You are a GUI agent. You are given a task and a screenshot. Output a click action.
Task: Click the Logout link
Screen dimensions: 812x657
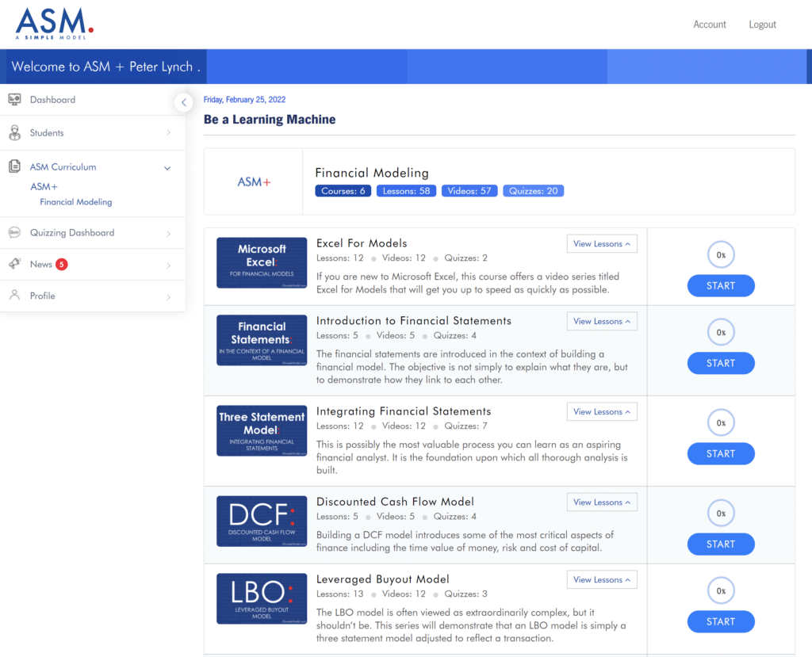pyautogui.click(x=762, y=25)
